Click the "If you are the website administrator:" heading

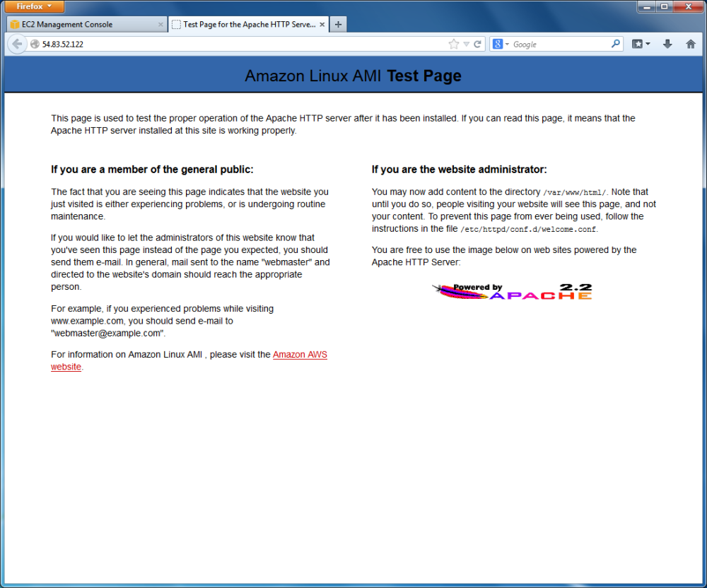pyautogui.click(x=459, y=170)
